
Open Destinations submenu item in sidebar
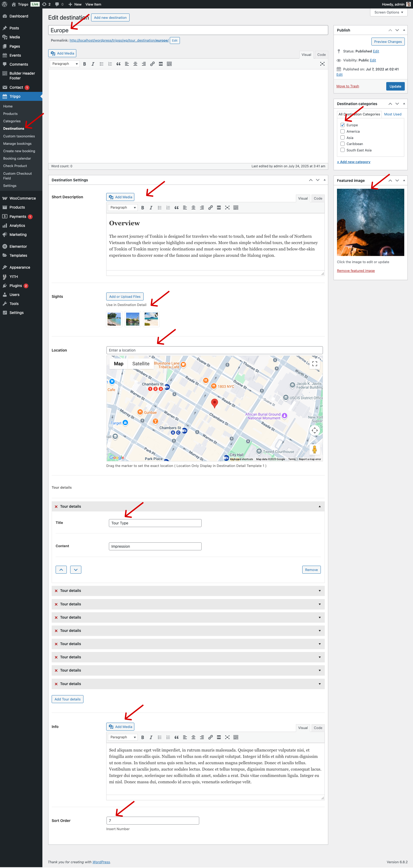tap(14, 128)
